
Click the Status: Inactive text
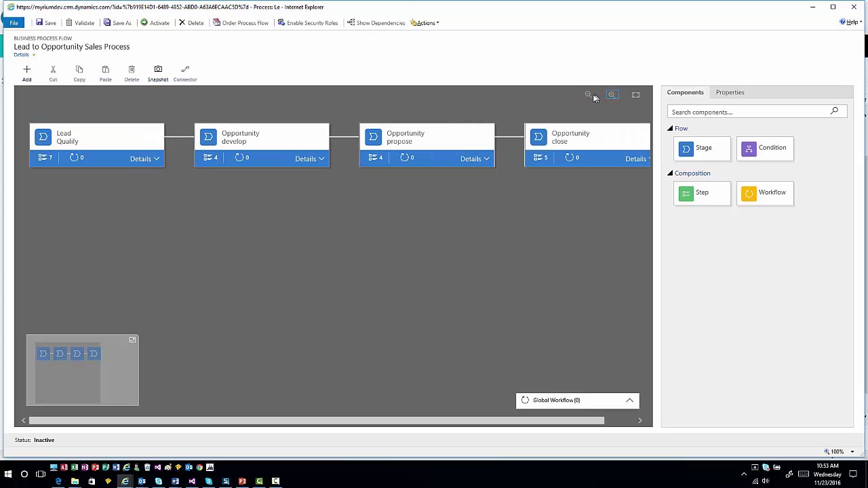tap(35, 440)
